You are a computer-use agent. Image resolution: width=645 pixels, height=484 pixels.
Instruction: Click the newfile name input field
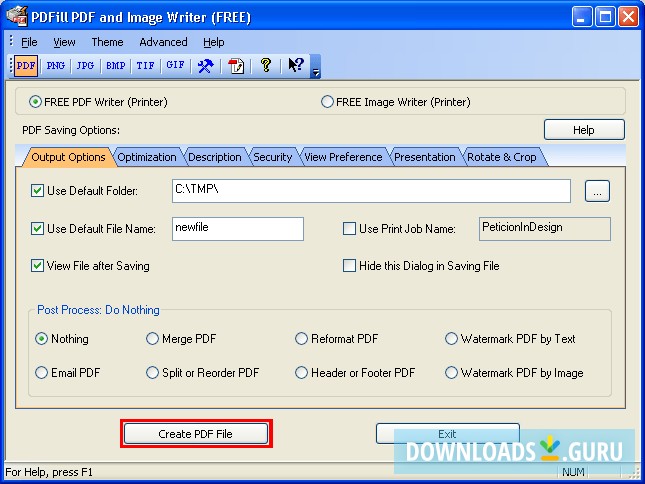(x=238, y=229)
